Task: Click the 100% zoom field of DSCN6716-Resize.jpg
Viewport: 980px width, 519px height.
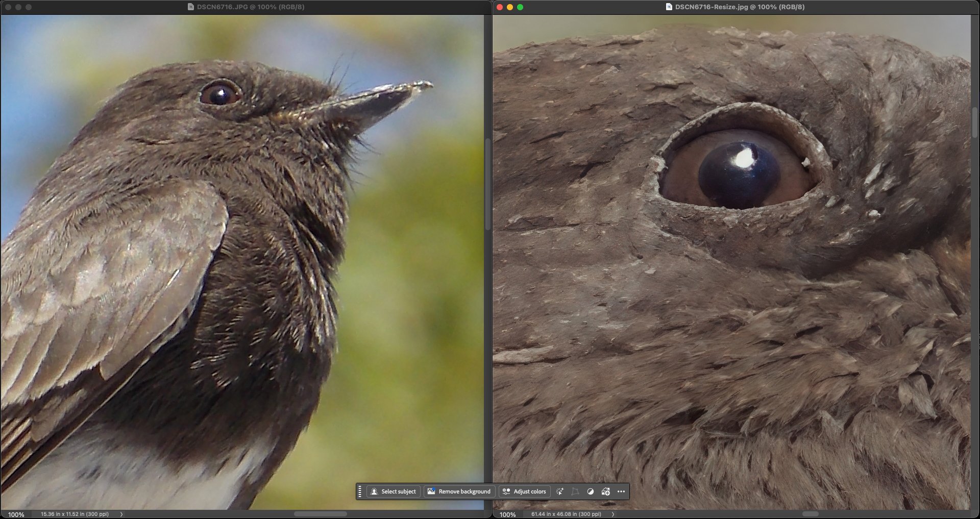Action: pyautogui.click(x=507, y=514)
